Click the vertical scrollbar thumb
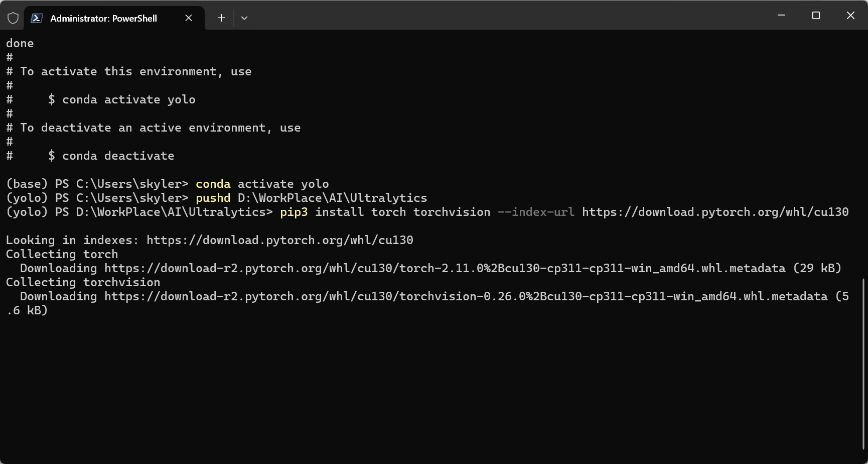868x464 pixels. click(x=863, y=364)
